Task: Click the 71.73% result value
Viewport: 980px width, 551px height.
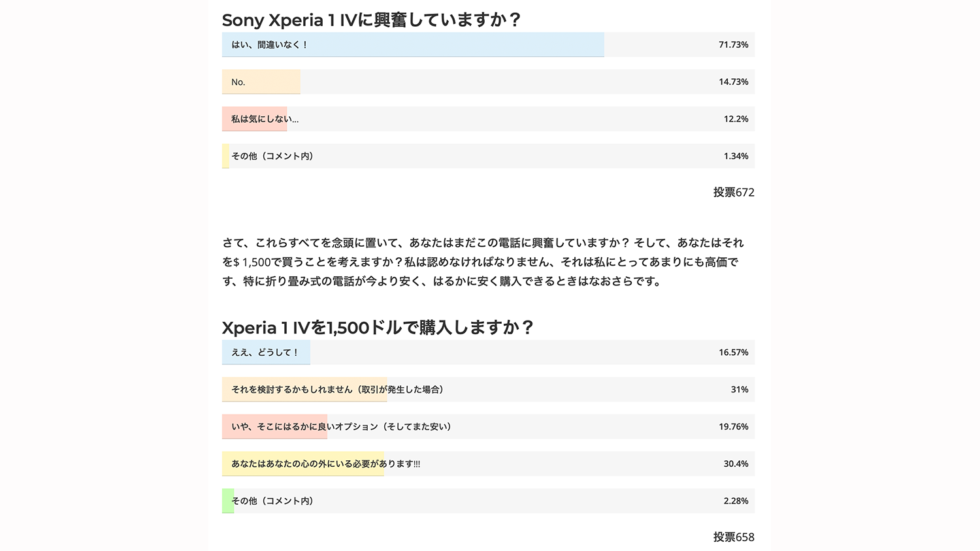Action: (733, 45)
